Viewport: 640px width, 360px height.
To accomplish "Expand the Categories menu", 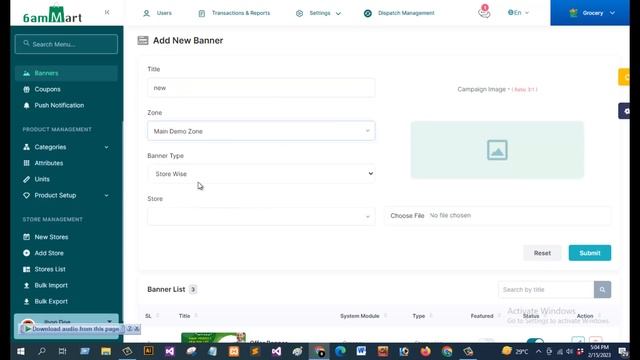I will (x=67, y=147).
